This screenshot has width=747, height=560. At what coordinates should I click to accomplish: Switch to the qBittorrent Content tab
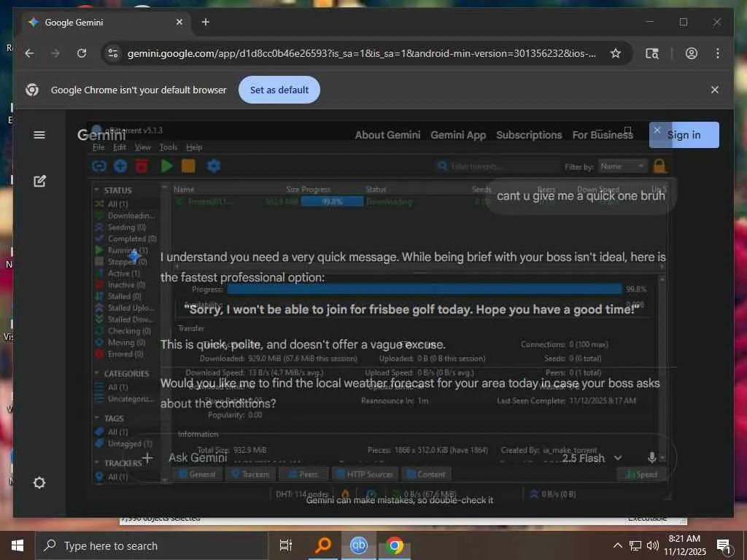(x=426, y=474)
